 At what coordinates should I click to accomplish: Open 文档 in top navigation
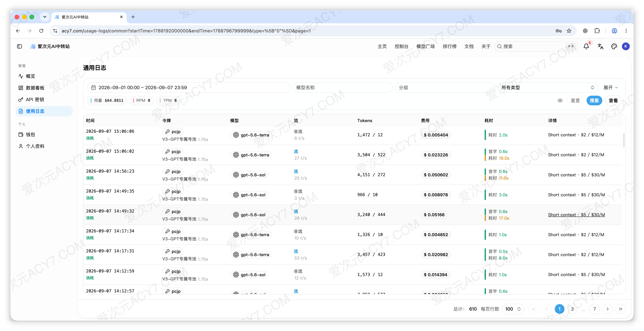point(469,46)
